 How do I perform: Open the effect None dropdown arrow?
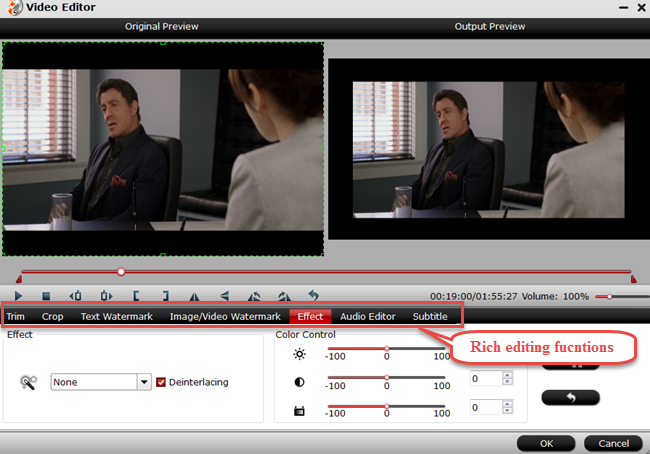[144, 382]
